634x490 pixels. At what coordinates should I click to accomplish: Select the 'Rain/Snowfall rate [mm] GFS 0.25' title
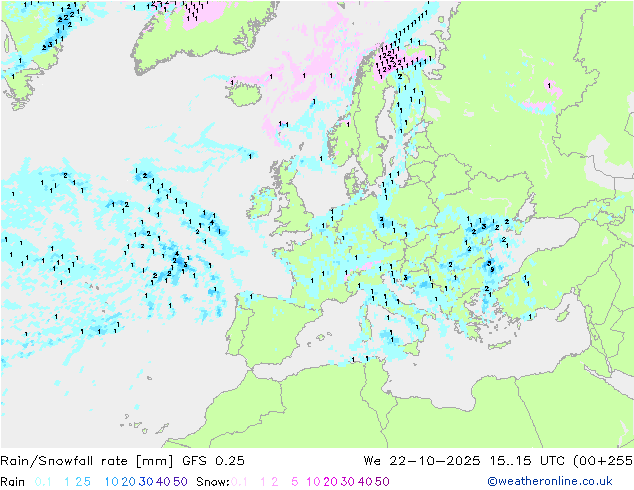(x=122, y=461)
